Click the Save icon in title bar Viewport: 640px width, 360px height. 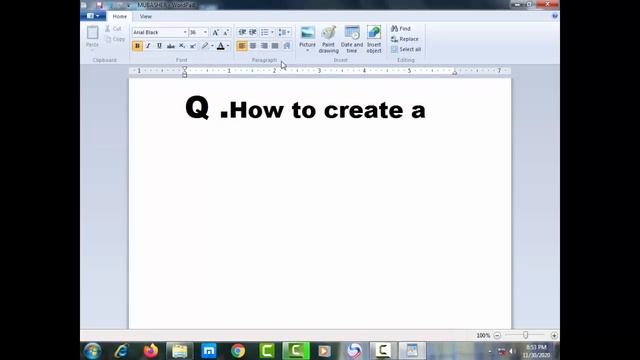(100, 5)
